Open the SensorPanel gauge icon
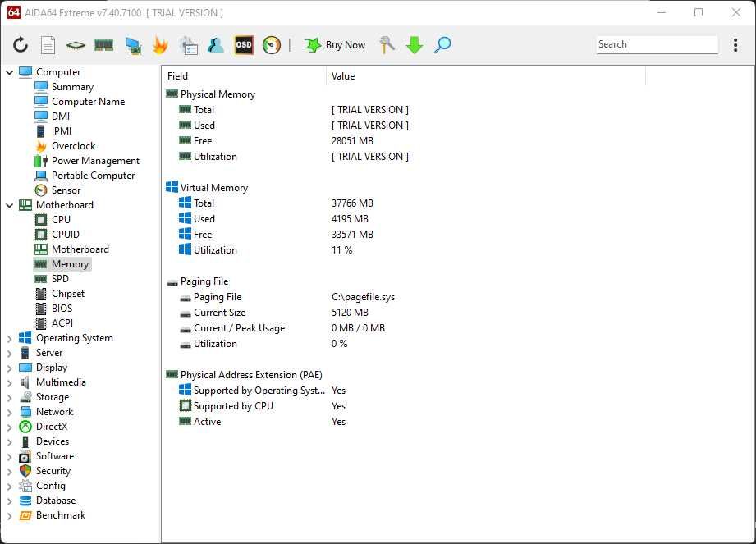756x544 pixels. pos(272,45)
